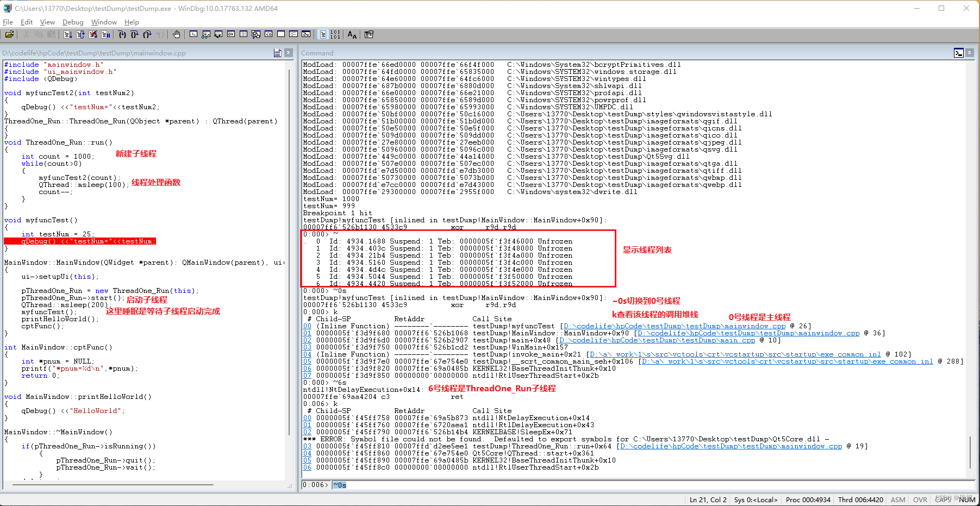Click the source pane's document toolbar icon
The height and width of the screenshot is (506, 980).
[x=278, y=53]
